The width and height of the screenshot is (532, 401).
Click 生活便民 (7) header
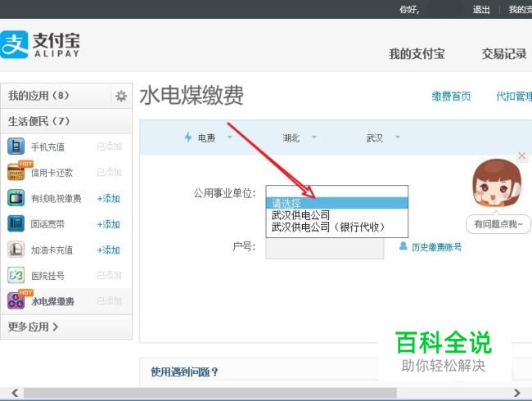[x=38, y=121]
